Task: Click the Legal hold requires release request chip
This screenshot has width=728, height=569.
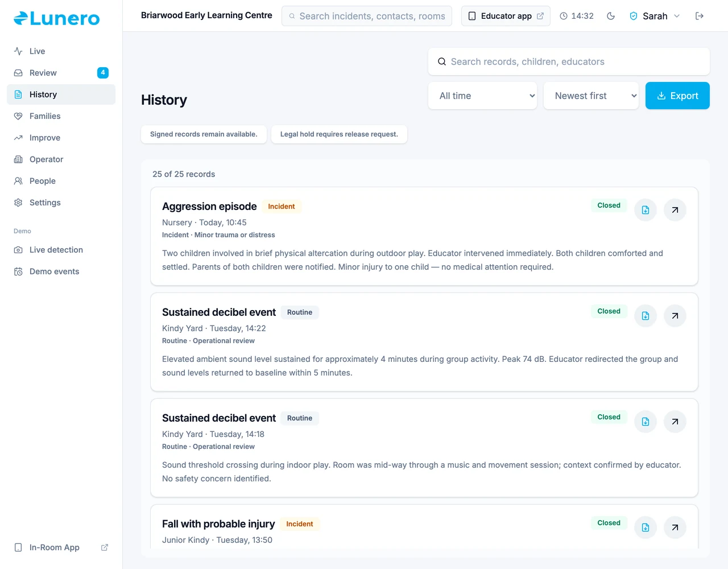Action: (339, 134)
